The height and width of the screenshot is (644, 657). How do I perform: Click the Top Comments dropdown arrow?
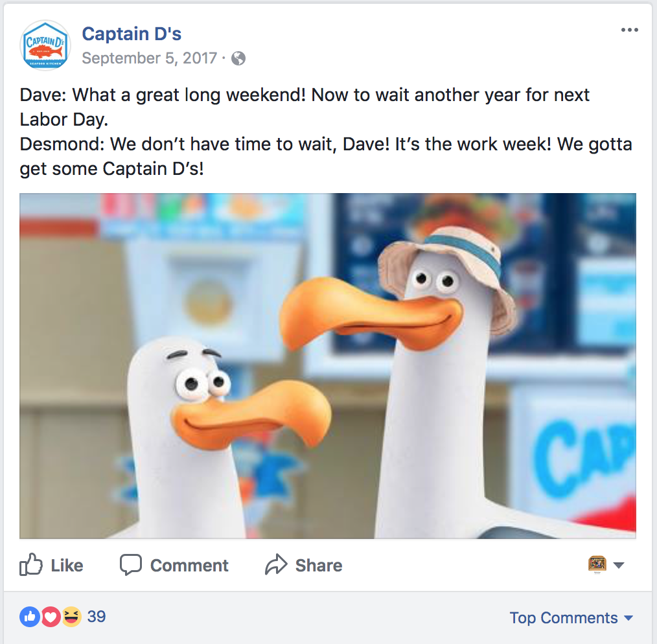tap(628, 618)
